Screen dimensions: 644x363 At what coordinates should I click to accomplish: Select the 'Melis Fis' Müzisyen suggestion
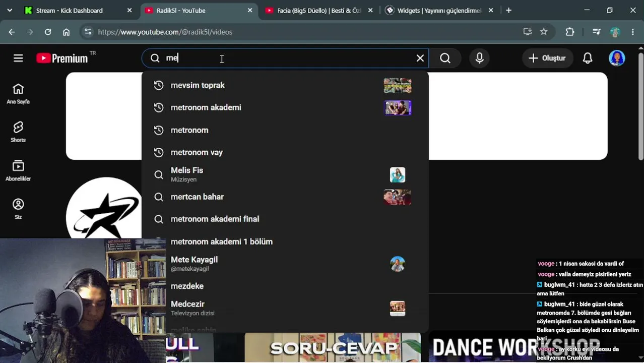[x=285, y=174]
